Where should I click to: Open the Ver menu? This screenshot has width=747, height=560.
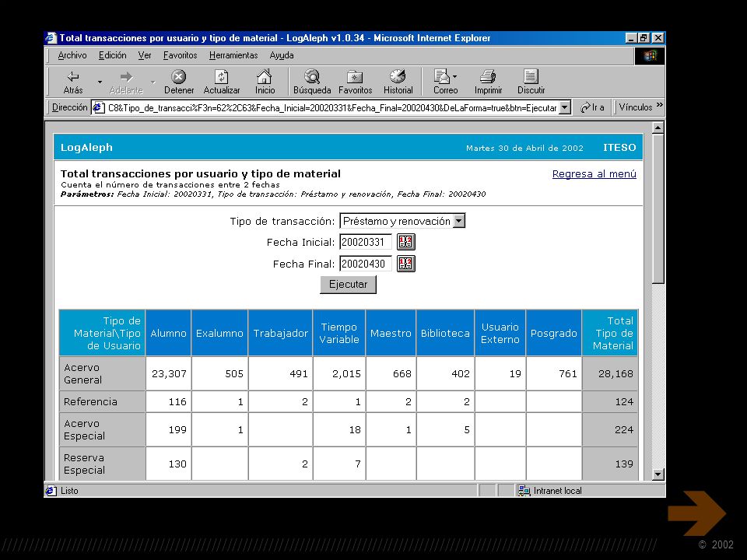(145, 55)
